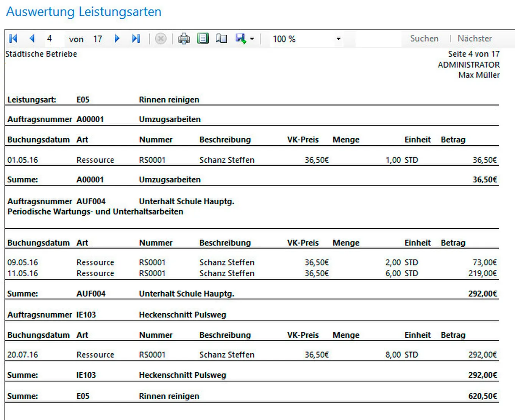Click the Nächster search link

click(474, 39)
